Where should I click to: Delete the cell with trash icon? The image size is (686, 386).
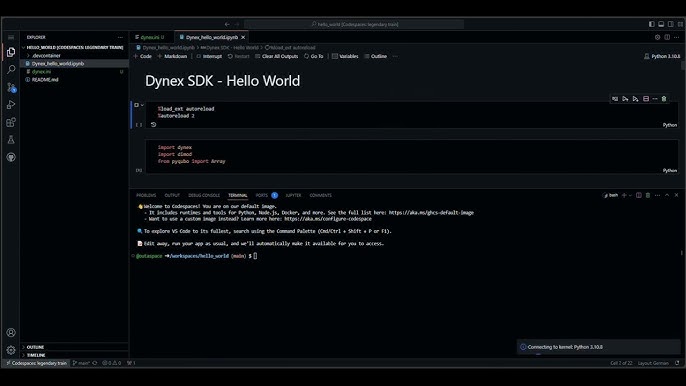pos(664,99)
